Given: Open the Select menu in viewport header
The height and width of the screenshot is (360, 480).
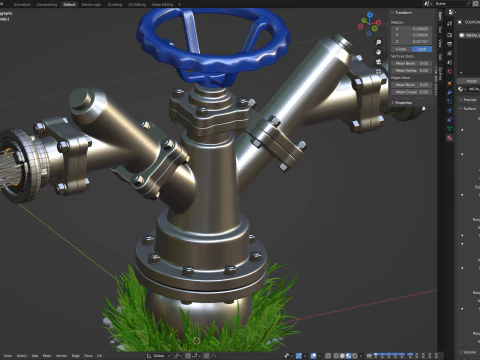Looking at the screenshot, I should coord(22,356).
